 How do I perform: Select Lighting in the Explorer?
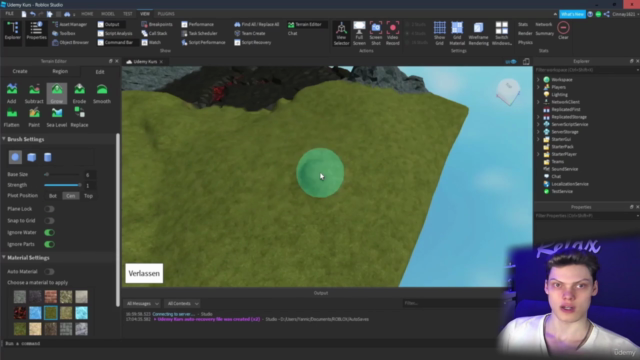(x=559, y=94)
